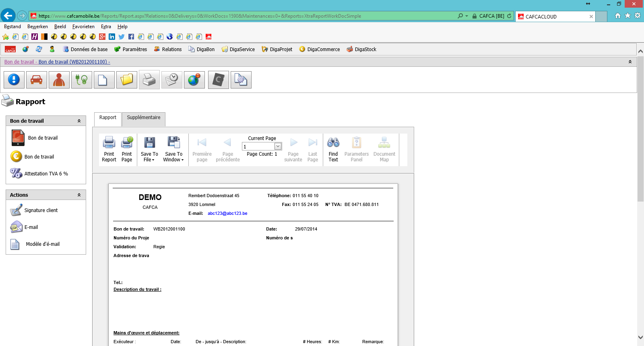Click user icon in app menu bar

[52, 49]
